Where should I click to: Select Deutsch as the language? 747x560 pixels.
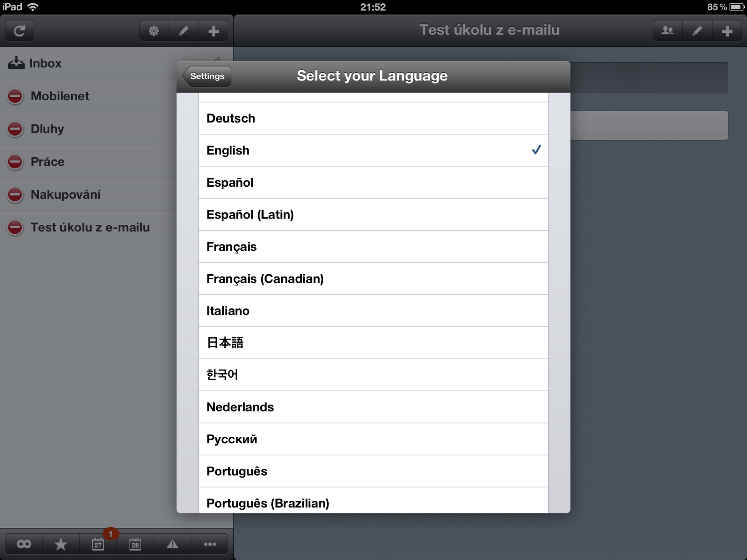[x=373, y=119]
